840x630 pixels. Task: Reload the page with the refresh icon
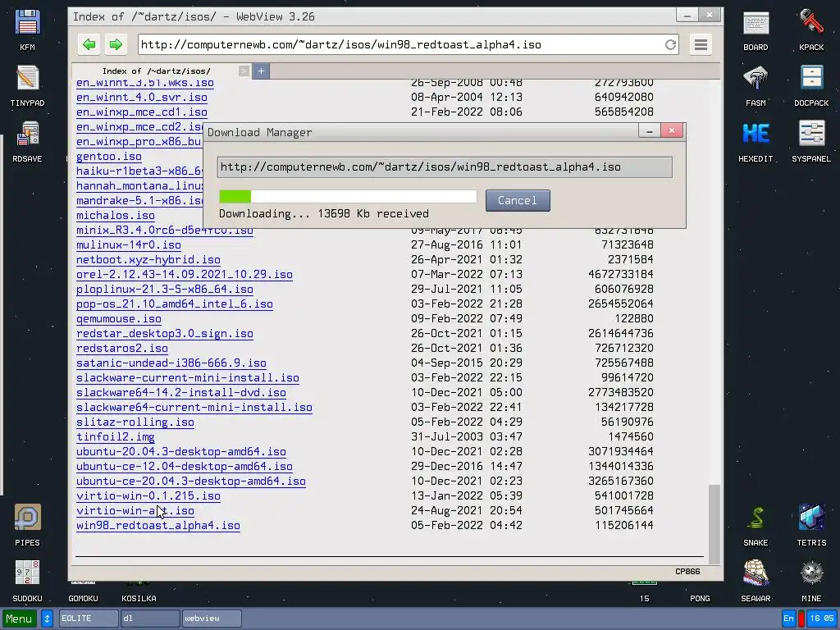point(670,44)
